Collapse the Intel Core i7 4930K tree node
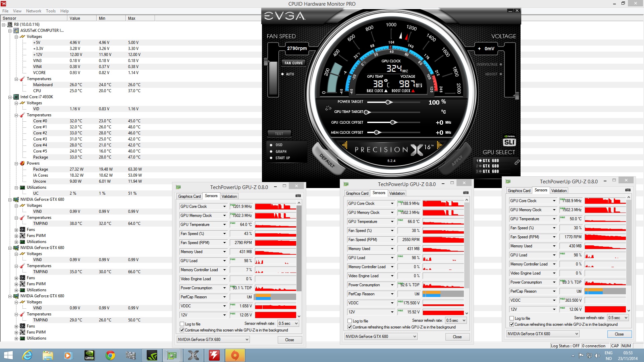The height and width of the screenshot is (362, 644). [10, 97]
